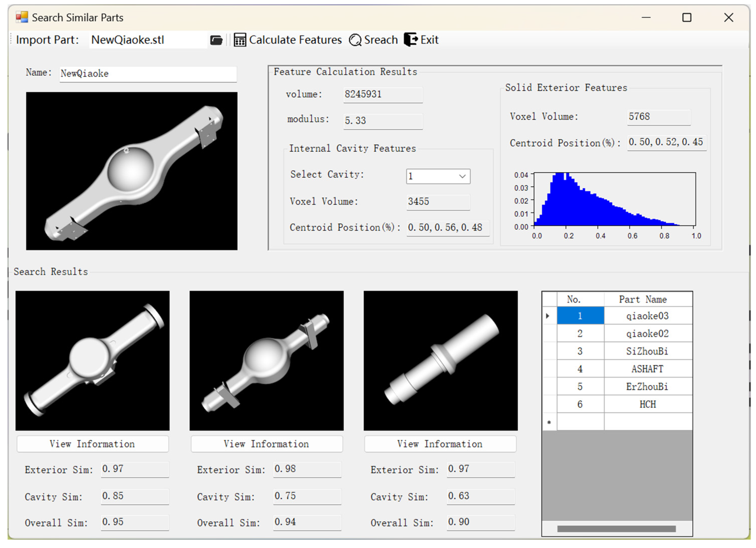Viewport: 756px width, 548px height.
Task: Click the Calculate Features toolbar label
Action: [x=295, y=40]
